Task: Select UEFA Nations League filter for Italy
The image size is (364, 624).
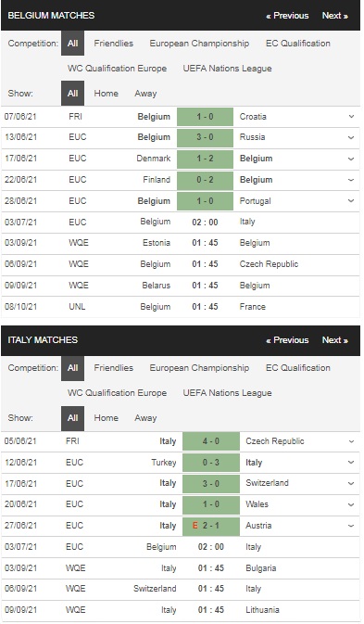Action: tap(227, 393)
